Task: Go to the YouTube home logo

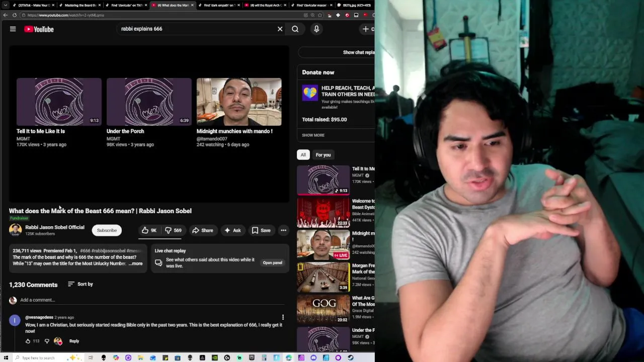Action: (x=39, y=29)
